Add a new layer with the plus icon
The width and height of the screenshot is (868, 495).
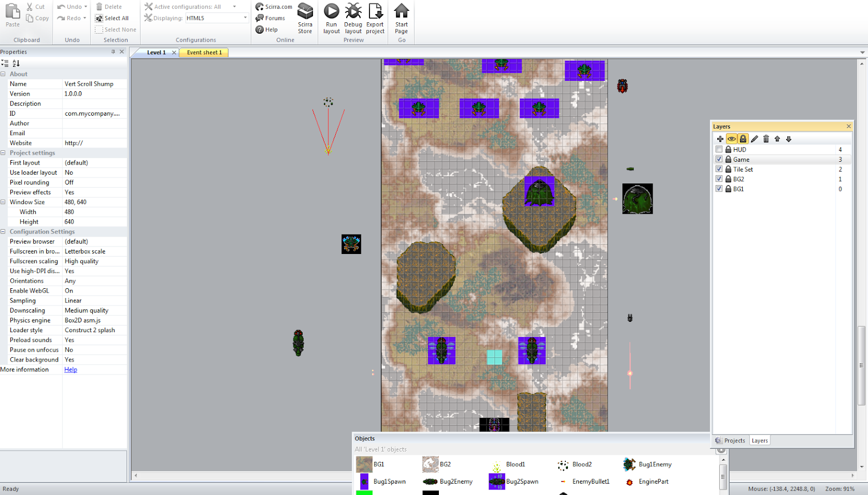coord(720,139)
